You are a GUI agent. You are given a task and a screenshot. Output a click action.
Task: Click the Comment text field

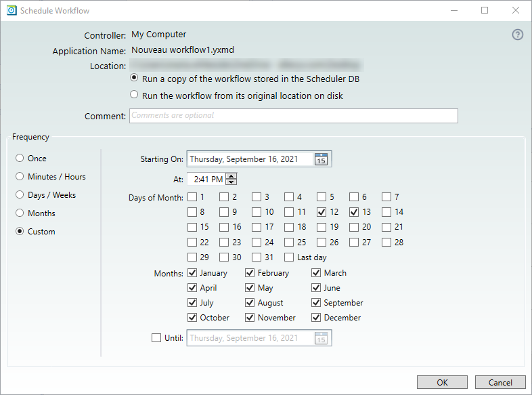[x=293, y=116]
